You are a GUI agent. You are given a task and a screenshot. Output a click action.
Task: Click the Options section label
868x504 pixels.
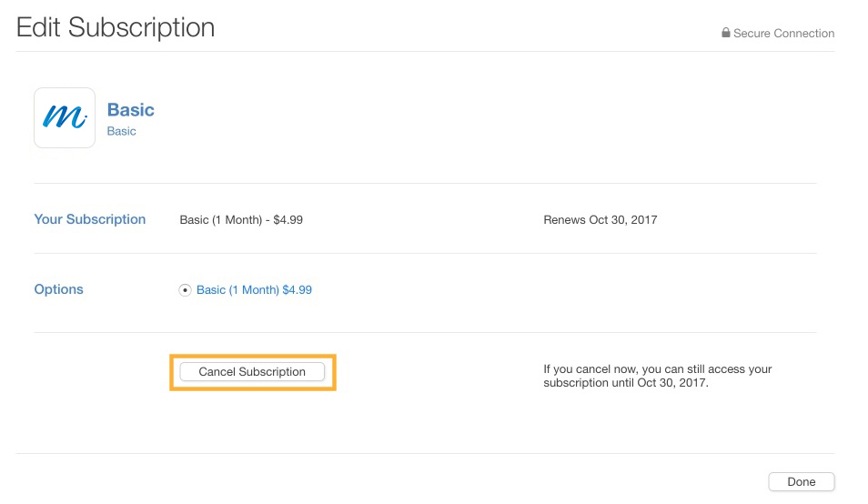58,289
